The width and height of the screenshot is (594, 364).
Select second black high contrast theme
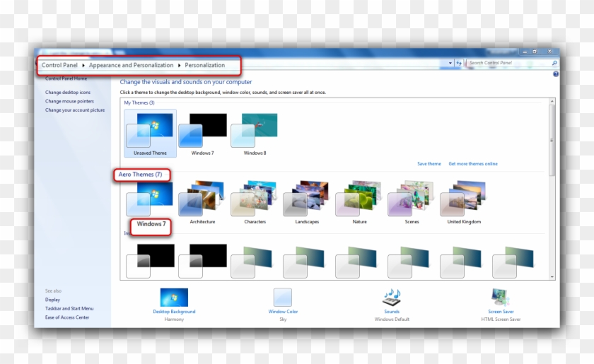click(x=202, y=261)
